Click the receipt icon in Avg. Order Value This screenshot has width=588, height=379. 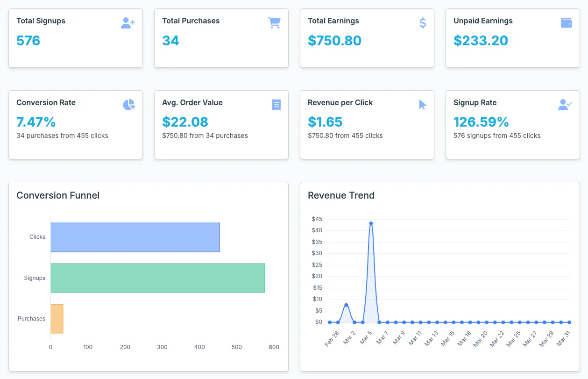[276, 105]
